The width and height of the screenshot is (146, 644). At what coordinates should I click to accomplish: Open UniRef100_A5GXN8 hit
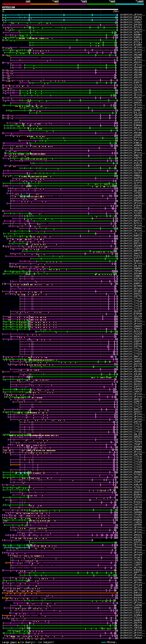pyautogui.click(x=131, y=55)
